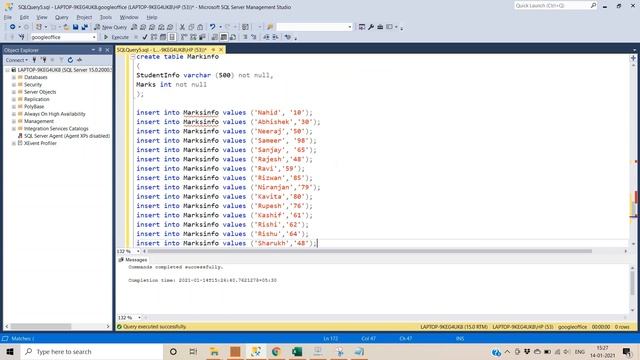640x360 pixels.
Task: Select the SQL Server Agent item
Action: coord(67,136)
